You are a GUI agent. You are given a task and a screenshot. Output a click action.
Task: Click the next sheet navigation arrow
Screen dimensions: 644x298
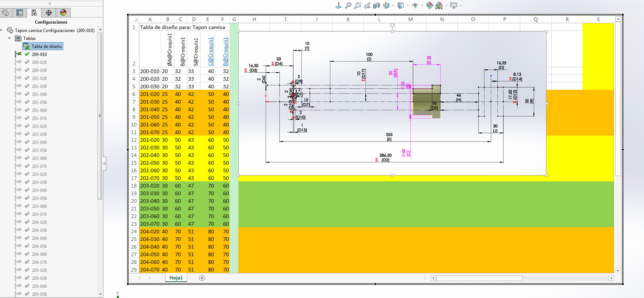[150, 278]
